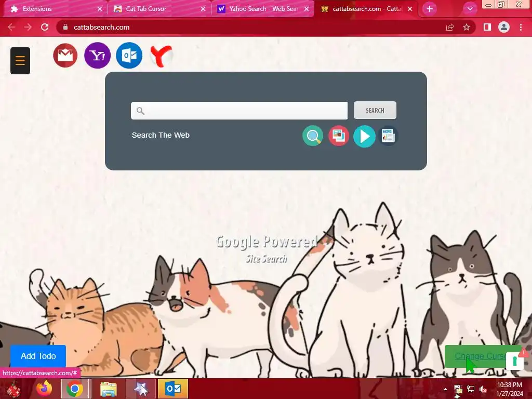The width and height of the screenshot is (532, 399).
Task: Close the cattabsearch.com tab
Action: click(x=410, y=9)
